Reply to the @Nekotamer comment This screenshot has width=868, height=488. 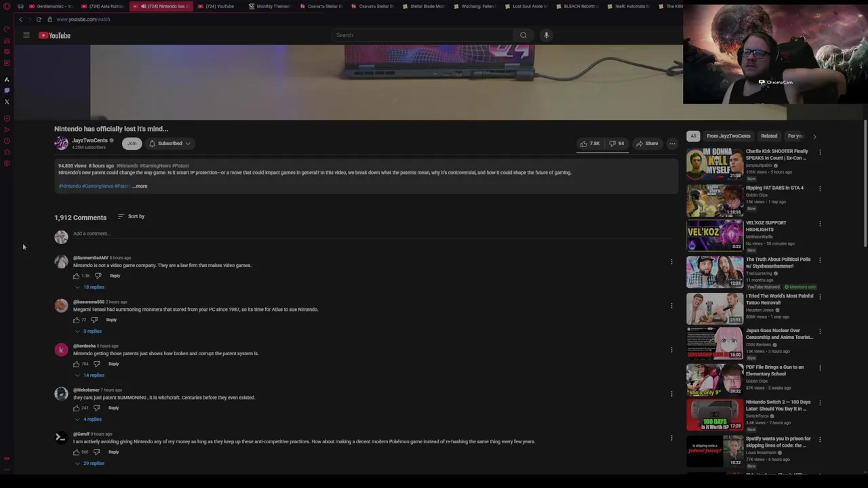tap(113, 408)
